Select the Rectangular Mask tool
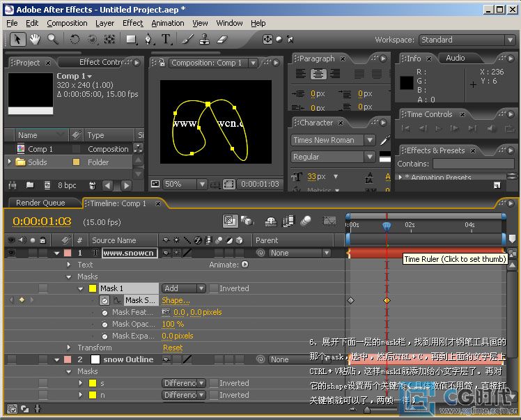The width and height of the screenshot is (521, 420). (131, 40)
